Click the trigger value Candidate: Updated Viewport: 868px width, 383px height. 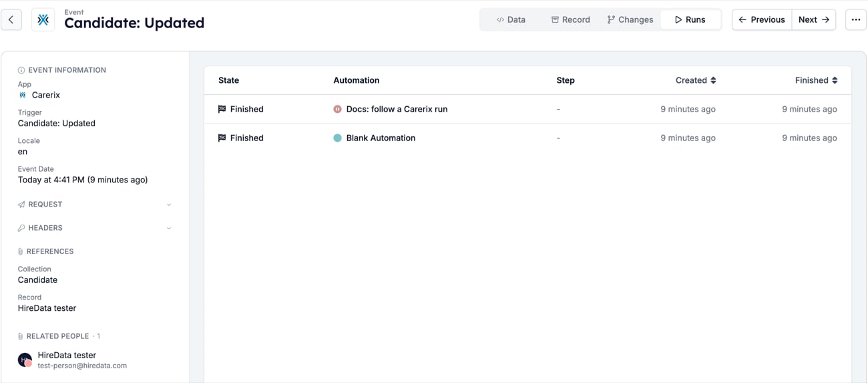point(57,123)
